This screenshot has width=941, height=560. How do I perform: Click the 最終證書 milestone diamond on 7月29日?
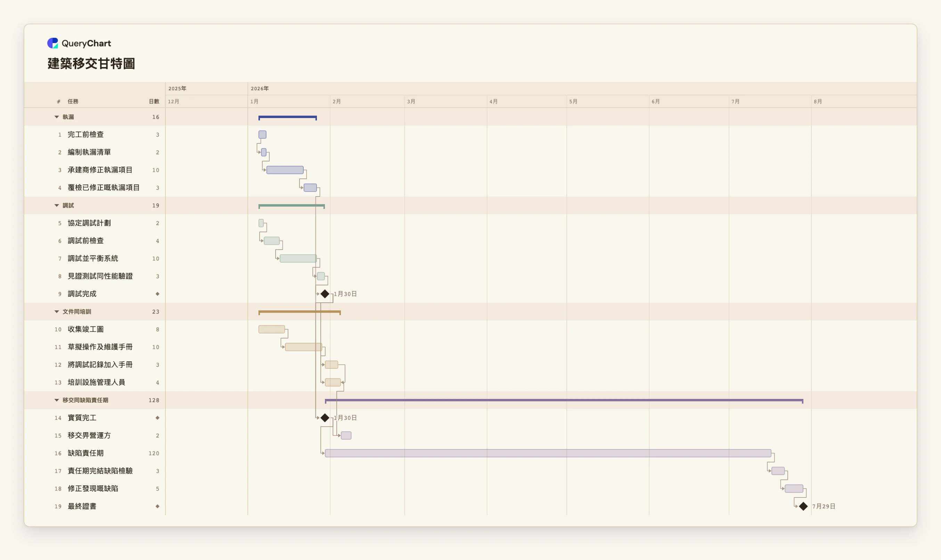pyautogui.click(x=803, y=507)
